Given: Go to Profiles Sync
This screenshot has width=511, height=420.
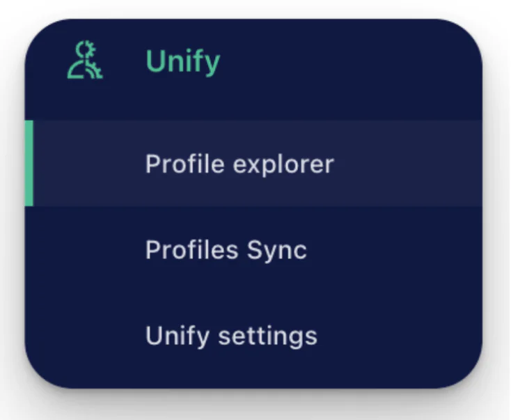Looking at the screenshot, I should [x=226, y=250].
